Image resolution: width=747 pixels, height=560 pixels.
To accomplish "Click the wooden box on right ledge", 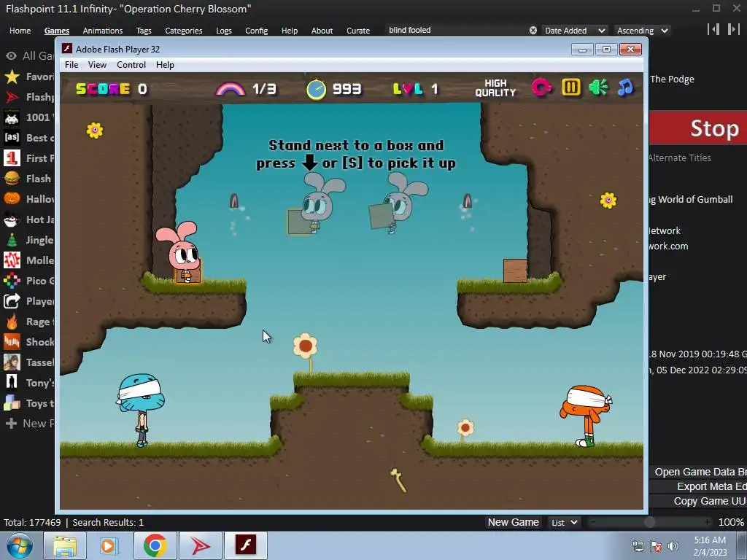I will pos(515,271).
